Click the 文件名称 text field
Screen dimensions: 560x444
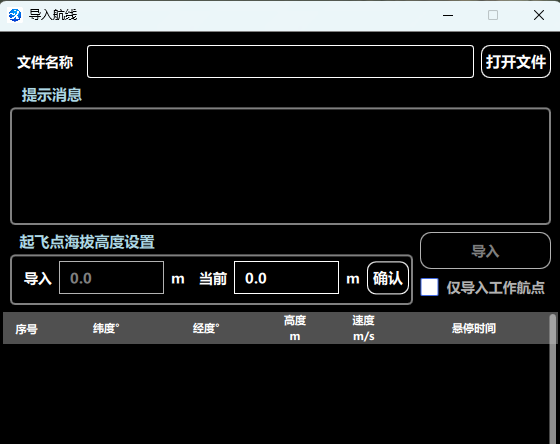(x=280, y=61)
